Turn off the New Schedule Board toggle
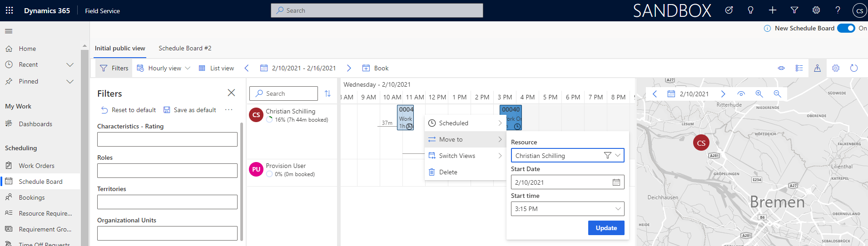Screen dimensions: 868x246 (x=846, y=28)
